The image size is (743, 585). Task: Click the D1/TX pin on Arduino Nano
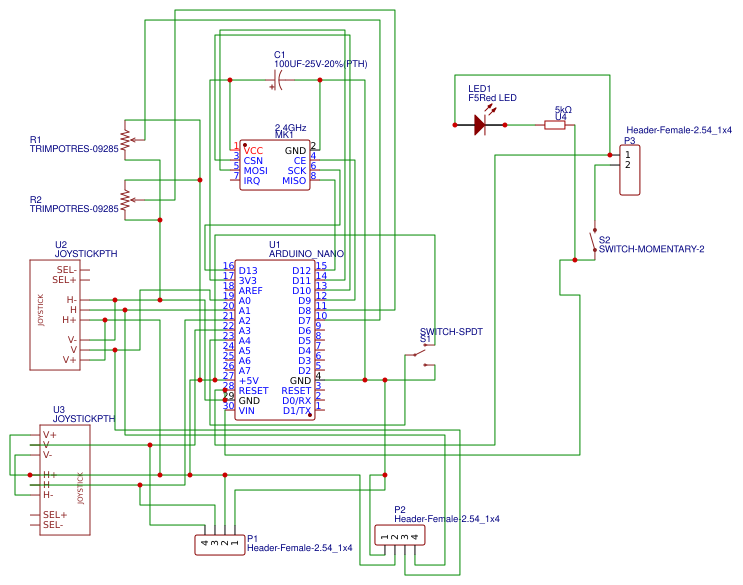tap(297, 411)
